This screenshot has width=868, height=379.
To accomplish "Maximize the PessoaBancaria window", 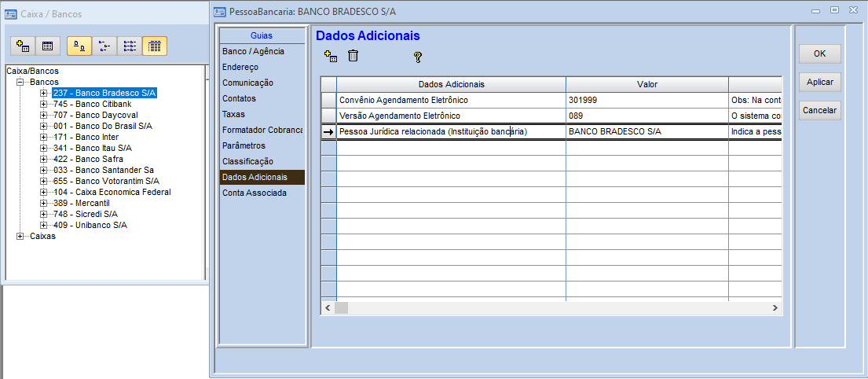I will [835, 10].
